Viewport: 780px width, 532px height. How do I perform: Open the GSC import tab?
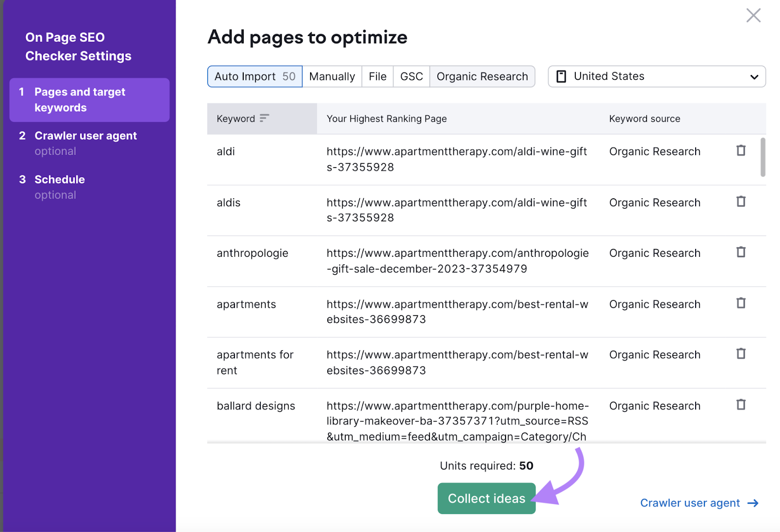coord(411,76)
